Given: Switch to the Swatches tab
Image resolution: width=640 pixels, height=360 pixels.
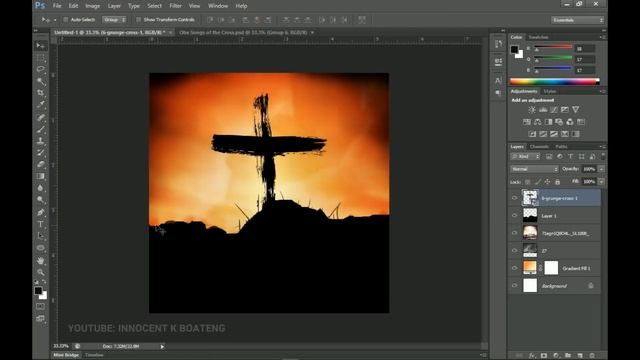Looking at the screenshot, I should point(538,37).
